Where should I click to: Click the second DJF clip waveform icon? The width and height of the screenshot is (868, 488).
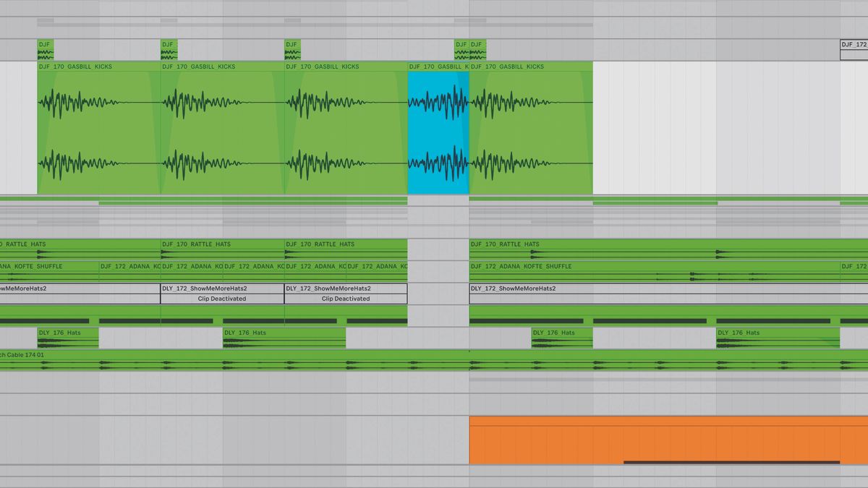(168, 49)
